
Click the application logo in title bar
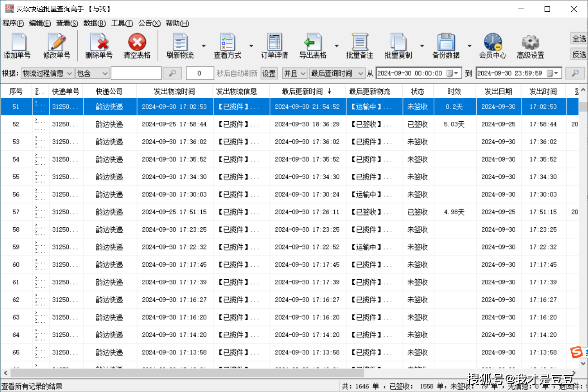pyautogui.click(x=9, y=9)
